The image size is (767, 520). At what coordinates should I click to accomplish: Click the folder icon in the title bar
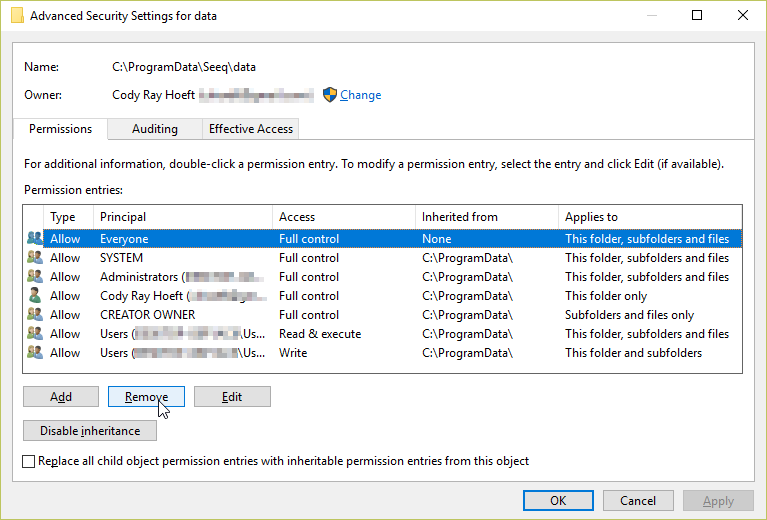(16, 16)
